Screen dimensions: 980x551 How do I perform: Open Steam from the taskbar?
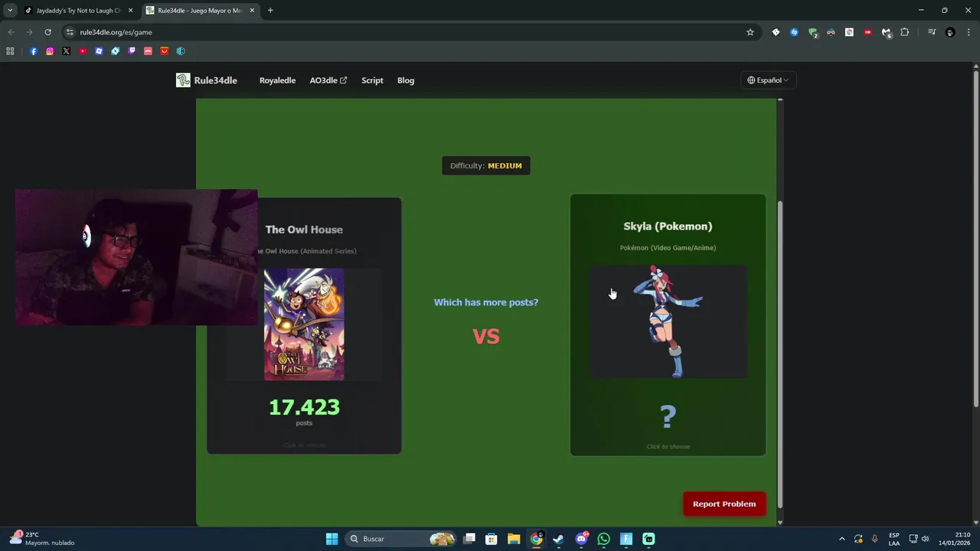pyautogui.click(x=558, y=539)
